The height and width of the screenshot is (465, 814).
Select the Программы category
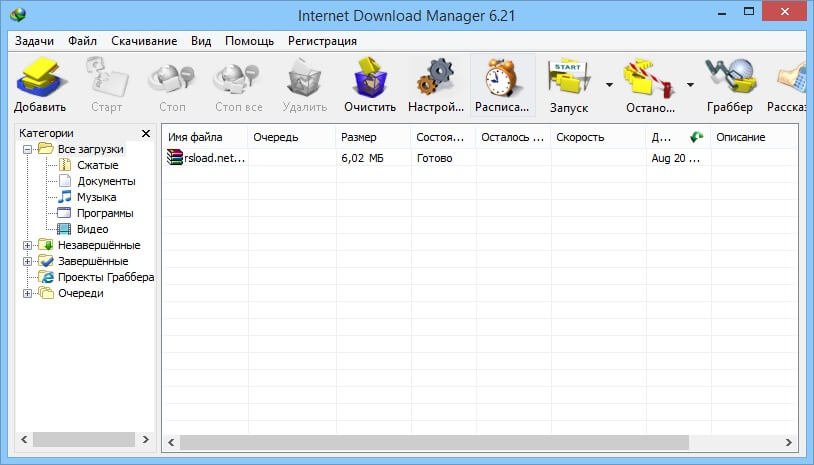click(105, 213)
